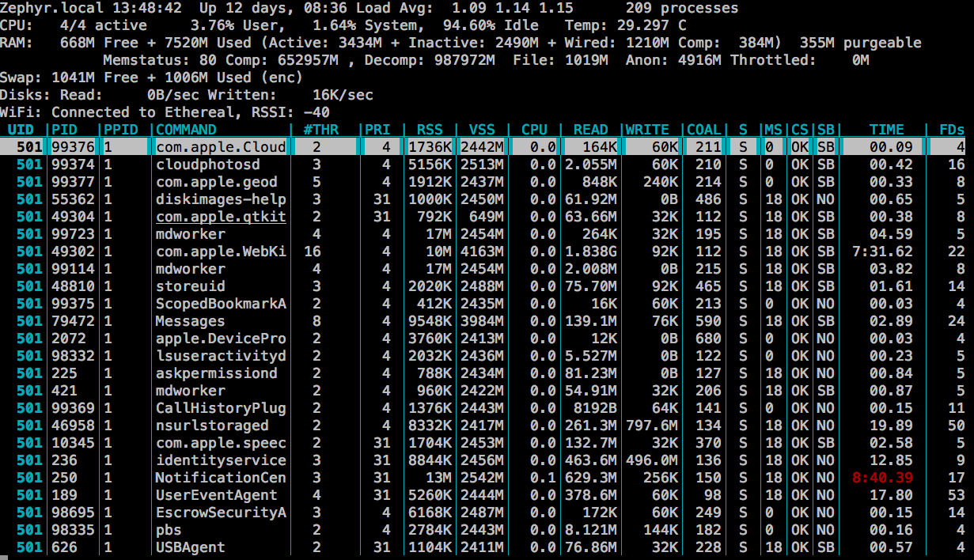Click the 496.0M write value of identityservice
Image resolution: width=974 pixels, height=560 pixels.
pyautogui.click(x=651, y=460)
